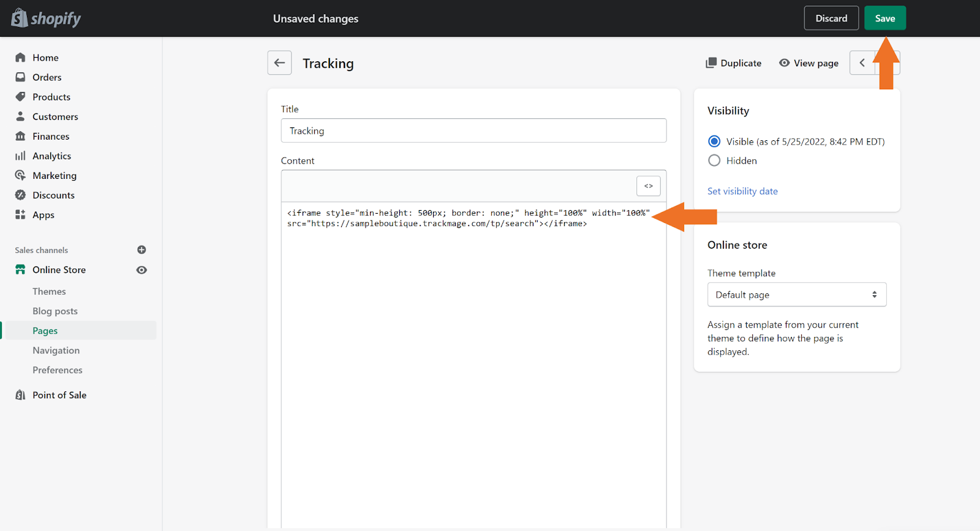
Task: Open the Theme template dropdown
Action: coord(797,295)
